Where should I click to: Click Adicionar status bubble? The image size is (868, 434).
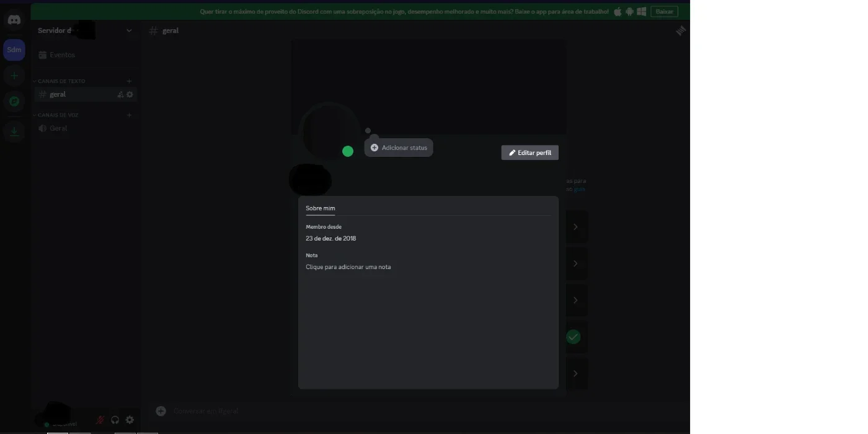tap(399, 148)
